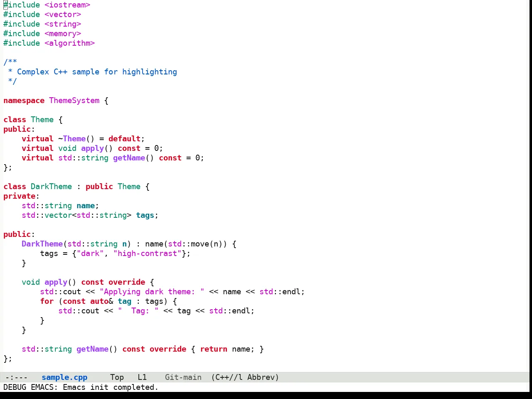Click on '<algorithm>' include header
Screen dimensions: 532x399
pyautogui.click(x=70, y=43)
